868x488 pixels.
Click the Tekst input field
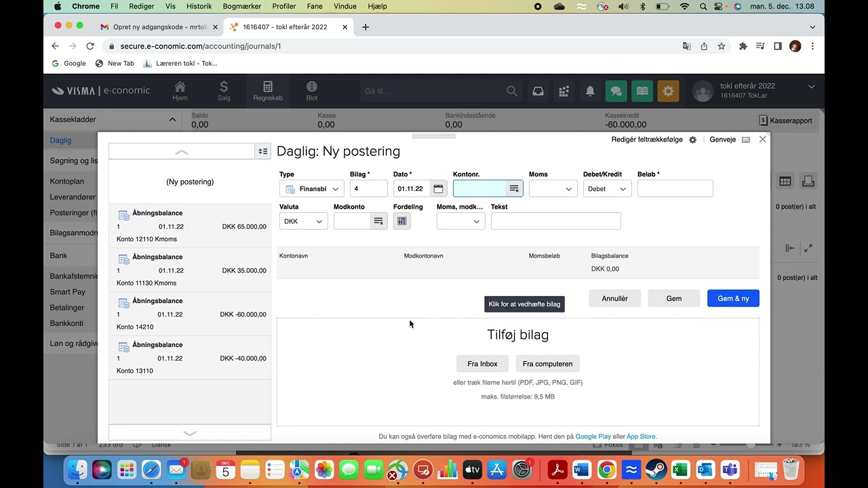click(x=556, y=221)
